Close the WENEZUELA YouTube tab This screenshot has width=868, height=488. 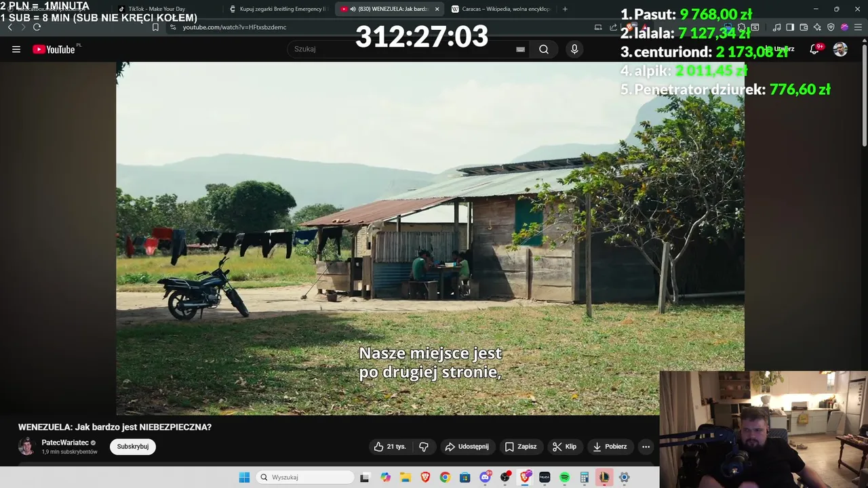tap(437, 9)
